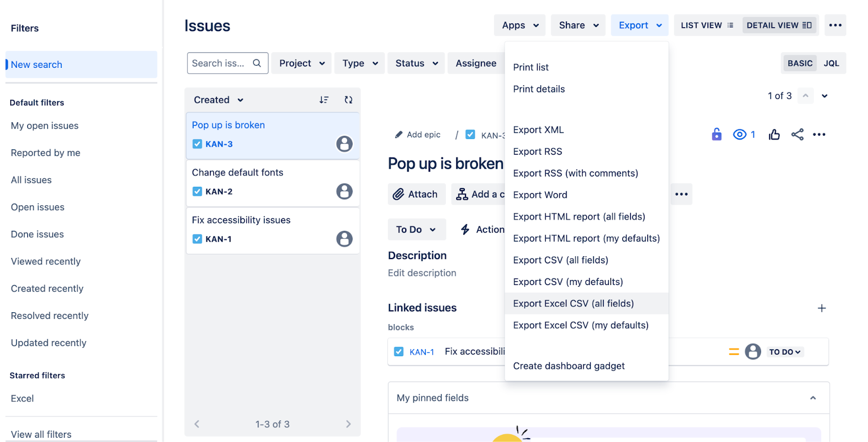The image size is (868, 442).
Task: Switch to List View
Action: (x=707, y=25)
